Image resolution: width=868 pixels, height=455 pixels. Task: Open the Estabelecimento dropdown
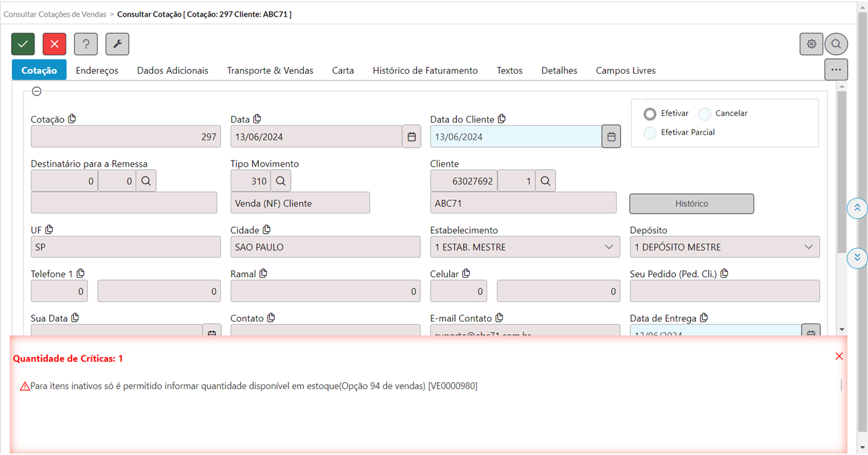525,247
